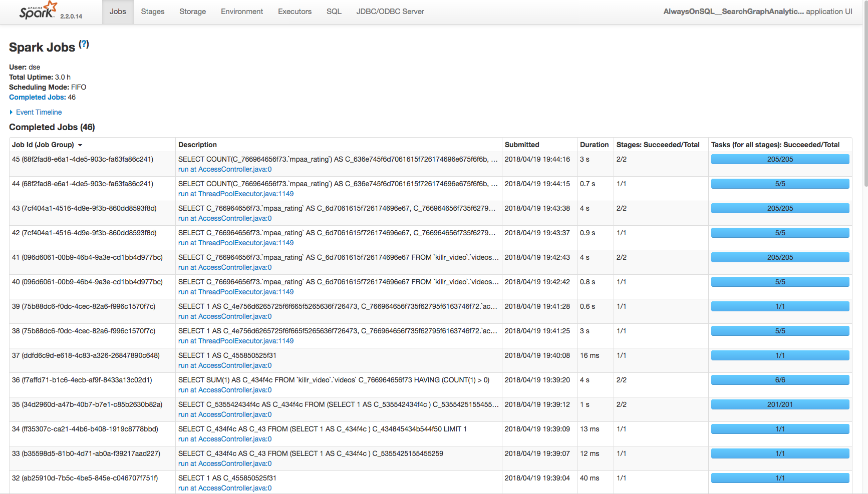Open the help (?) link beside Spark Jobs
The width and height of the screenshot is (868, 494).
click(x=84, y=44)
